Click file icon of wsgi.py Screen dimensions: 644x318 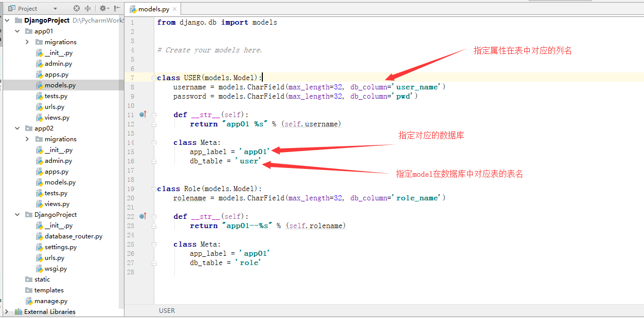(x=39, y=269)
